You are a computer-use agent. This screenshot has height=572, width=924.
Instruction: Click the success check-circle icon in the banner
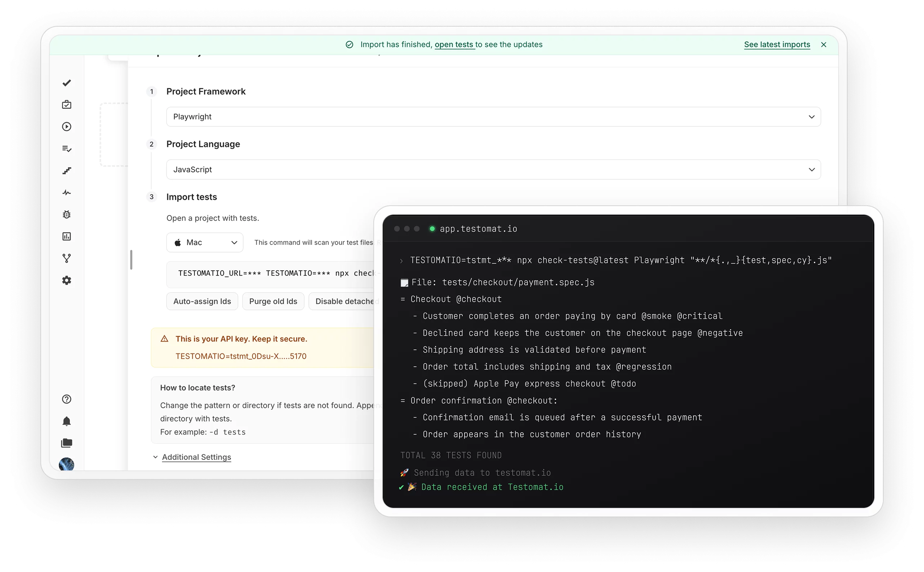[x=350, y=45]
